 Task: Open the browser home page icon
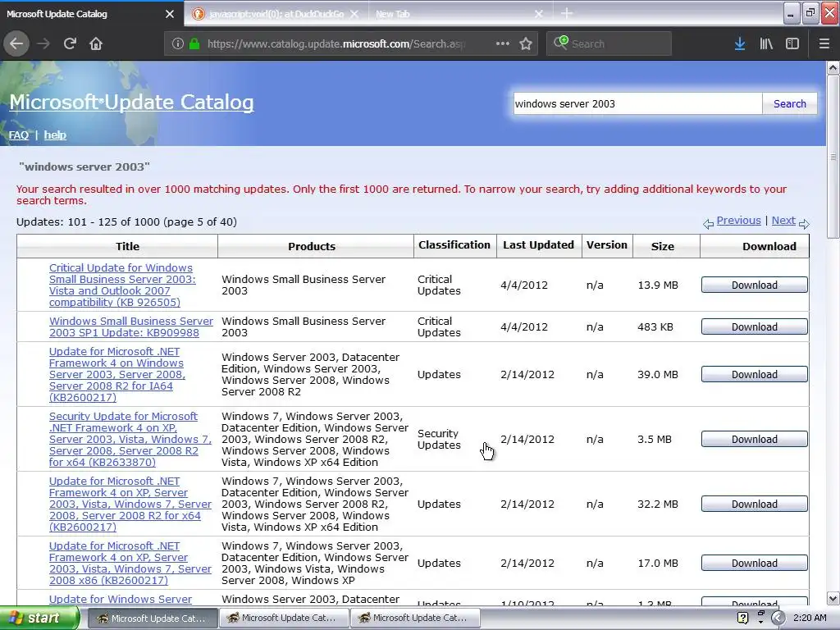click(x=96, y=43)
